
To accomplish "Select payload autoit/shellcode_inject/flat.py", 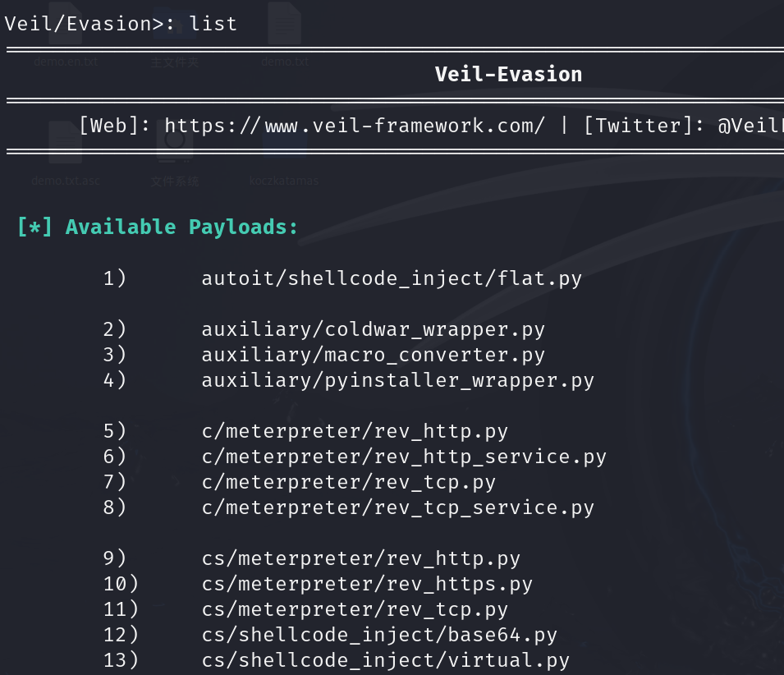I will (392, 278).
